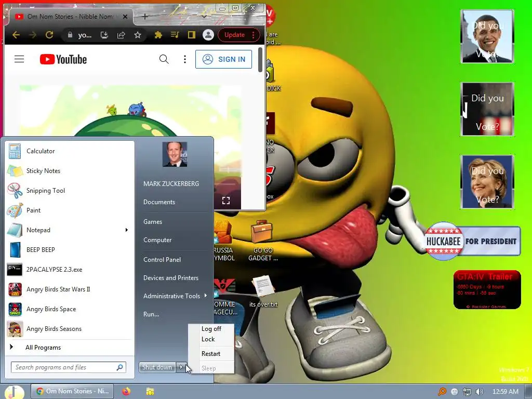Click the volume speaker tray icon

tap(479, 392)
